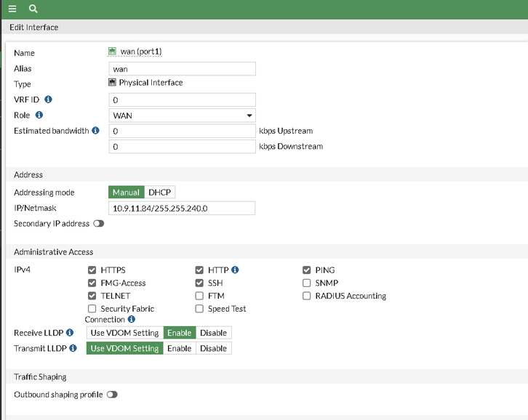Select Manual addressing mode

click(126, 193)
